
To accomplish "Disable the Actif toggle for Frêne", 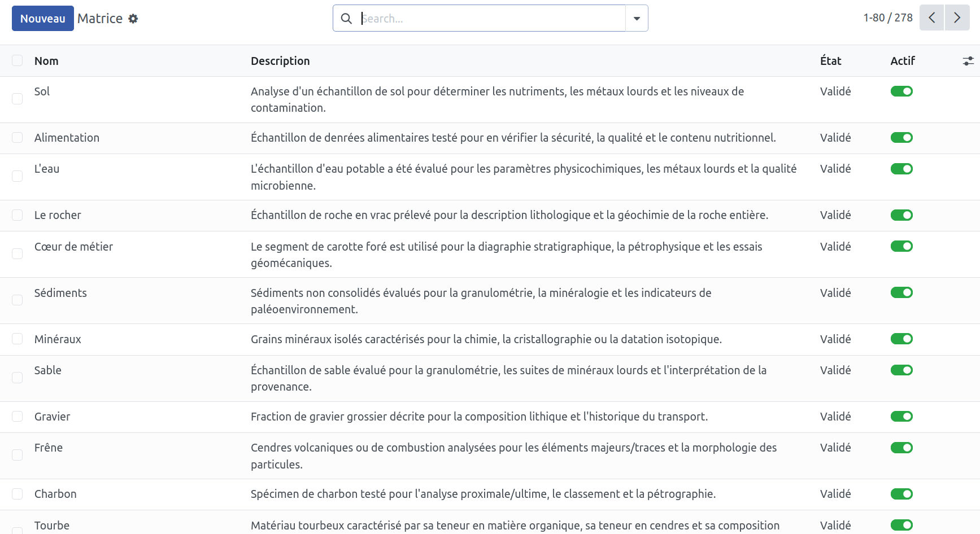I will tap(901, 448).
